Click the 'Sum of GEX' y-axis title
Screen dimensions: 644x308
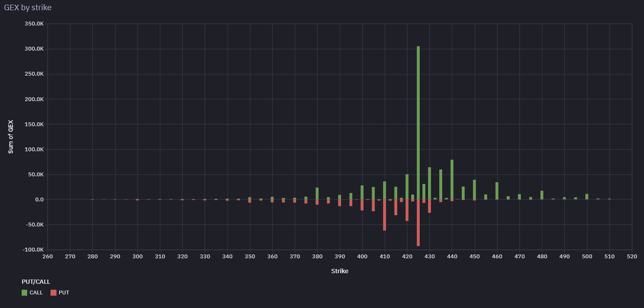click(x=11, y=136)
